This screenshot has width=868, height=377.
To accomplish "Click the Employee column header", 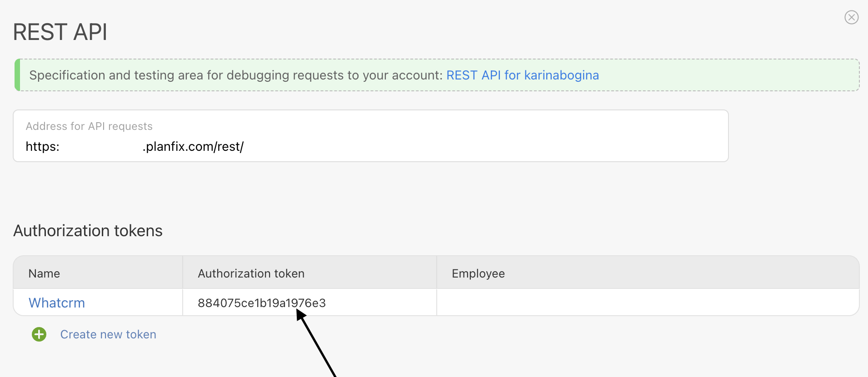I will click(x=478, y=273).
